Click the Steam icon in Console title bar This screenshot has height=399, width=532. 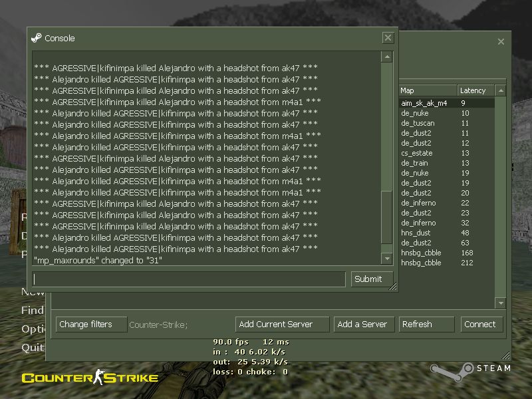pos(37,38)
